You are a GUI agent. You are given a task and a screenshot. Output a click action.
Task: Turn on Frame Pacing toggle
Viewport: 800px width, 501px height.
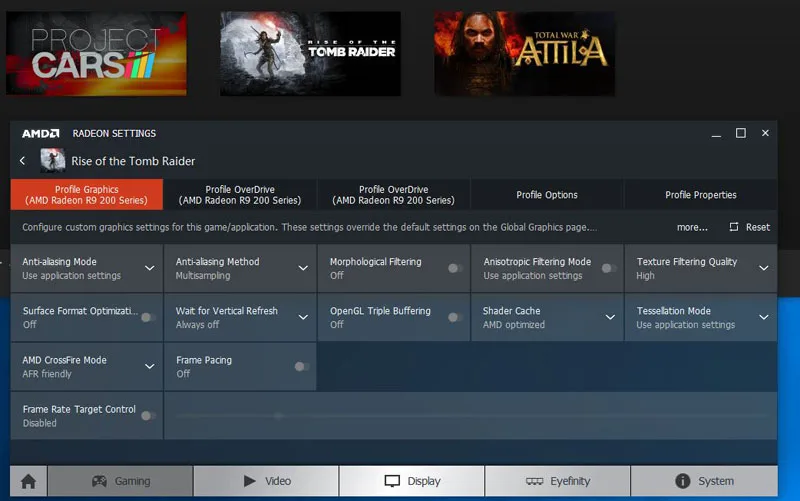pos(301,366)
